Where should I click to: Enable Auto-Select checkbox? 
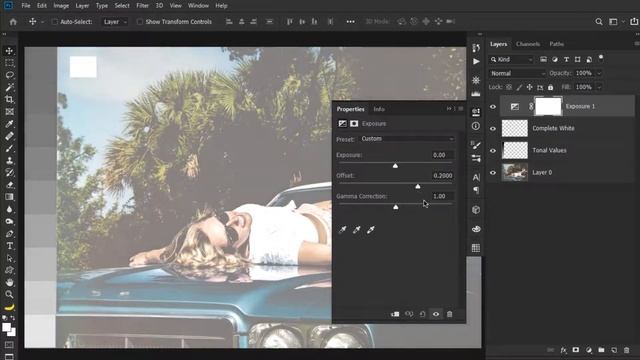(x=55, y=22)
